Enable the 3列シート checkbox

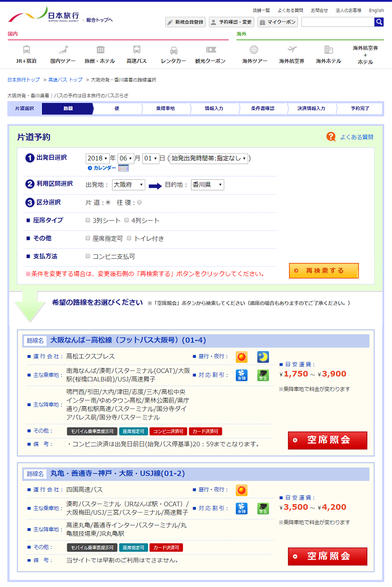88,221
